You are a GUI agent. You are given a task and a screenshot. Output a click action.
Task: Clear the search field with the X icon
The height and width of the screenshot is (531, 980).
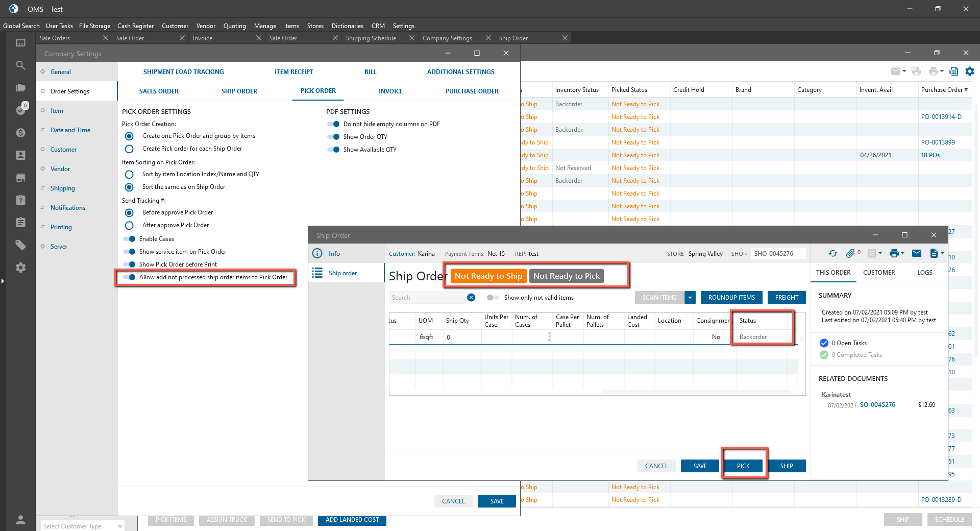coord(471,298)
